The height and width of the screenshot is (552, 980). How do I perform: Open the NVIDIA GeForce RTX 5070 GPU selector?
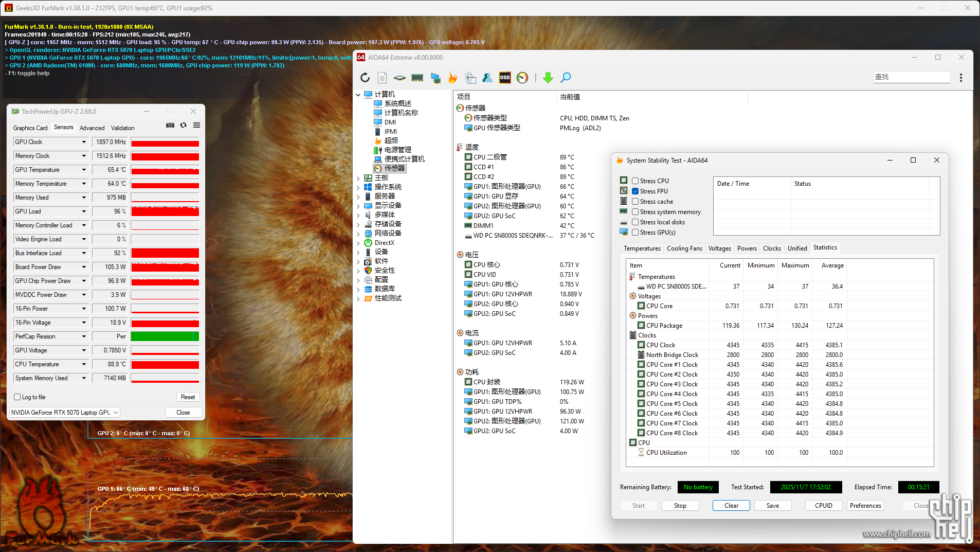pos(65,413)
